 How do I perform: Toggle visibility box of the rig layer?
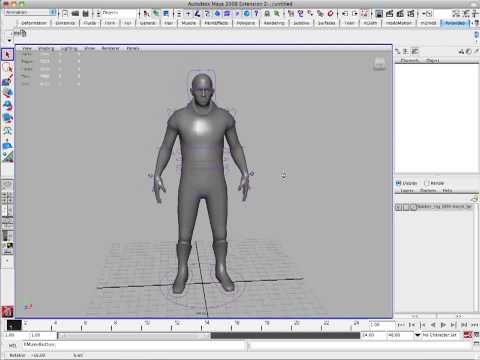pos(398,207)
